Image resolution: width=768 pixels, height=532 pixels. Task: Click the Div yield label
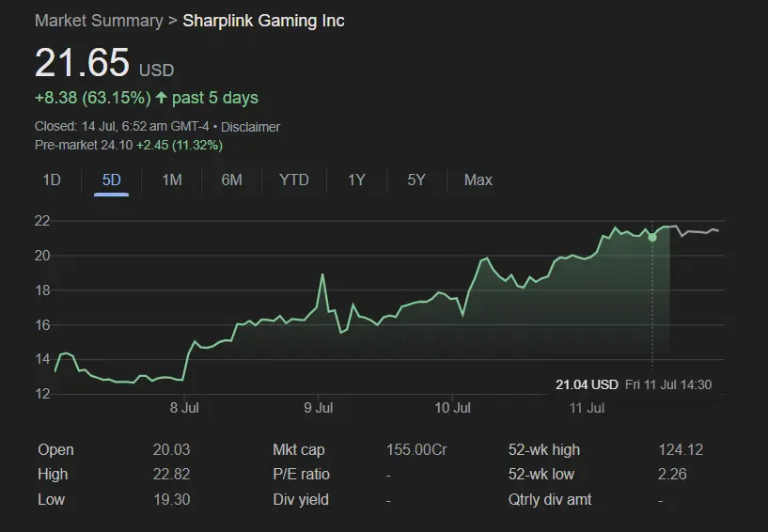(x=301, y=500)
